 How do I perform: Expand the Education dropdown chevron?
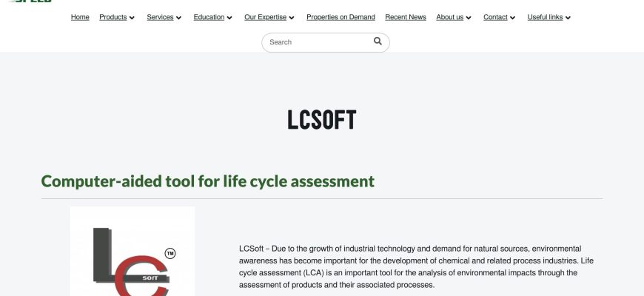pos(230,18)
